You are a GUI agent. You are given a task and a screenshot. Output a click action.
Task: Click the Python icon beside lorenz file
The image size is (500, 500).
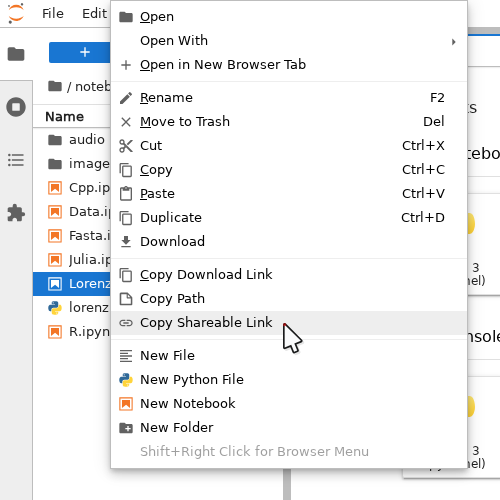pos(55,308)
